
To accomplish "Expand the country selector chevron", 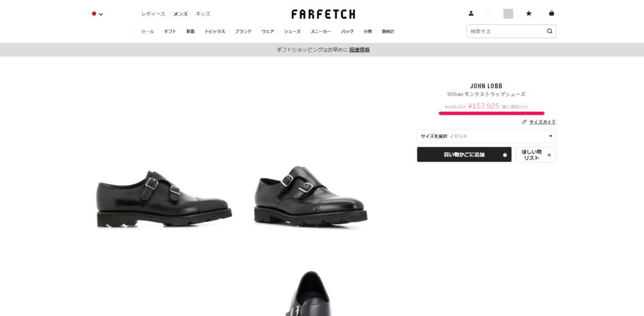I will click(x=101, y=14).
